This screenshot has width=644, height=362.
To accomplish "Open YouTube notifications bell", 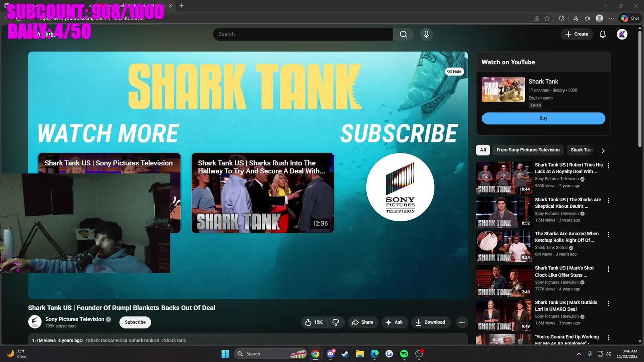I will [x=603, y=34].
